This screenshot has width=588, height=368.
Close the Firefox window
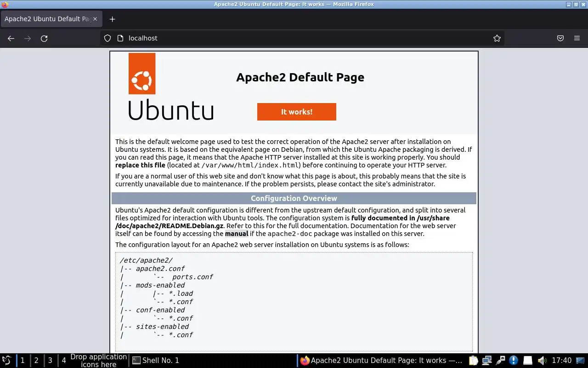(x=582, y=5)
